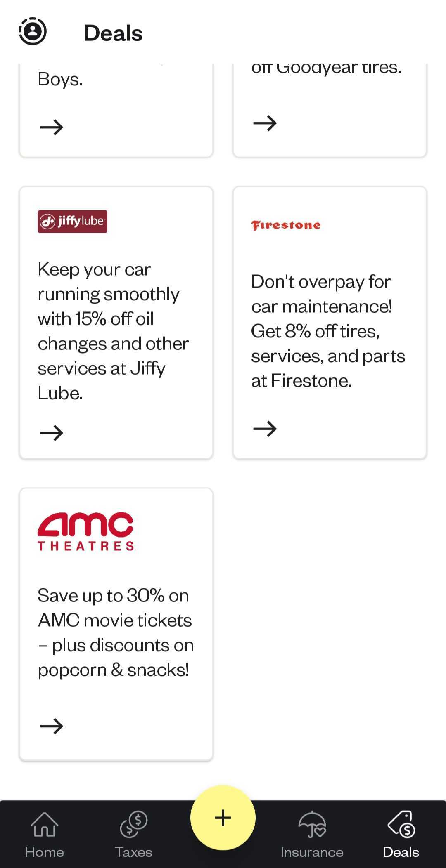Image resolution: width=446 pixels, height=868 pixels.
Task: Tap the Home icon in bottom bar
Action: point(44,824)
